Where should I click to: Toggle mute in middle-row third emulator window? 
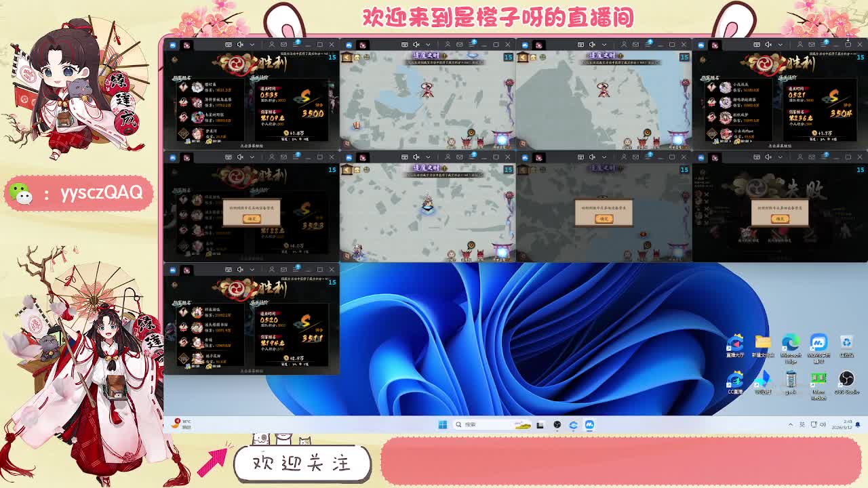(x=593, y=157)
